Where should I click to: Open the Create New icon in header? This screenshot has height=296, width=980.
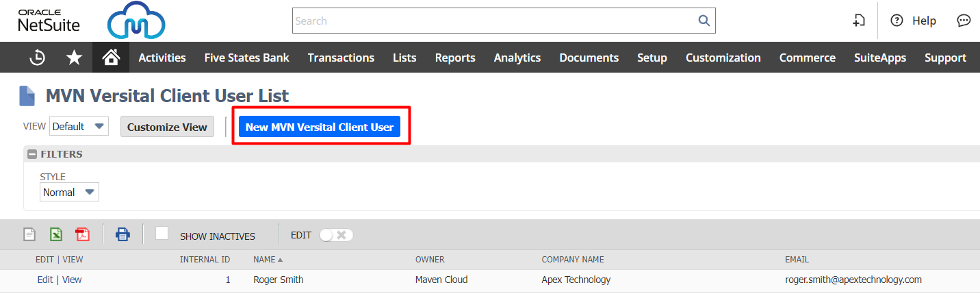(859, 21)
